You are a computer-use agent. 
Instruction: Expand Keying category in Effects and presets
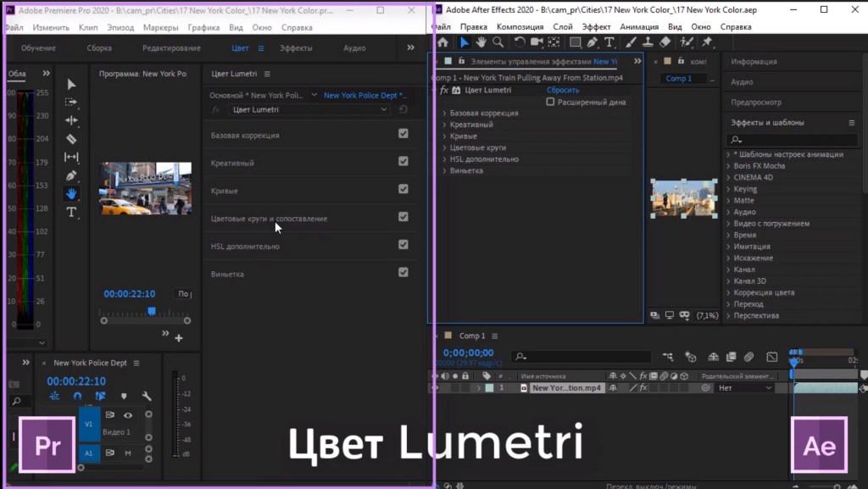pyautogui.click(x=728, y=189)
